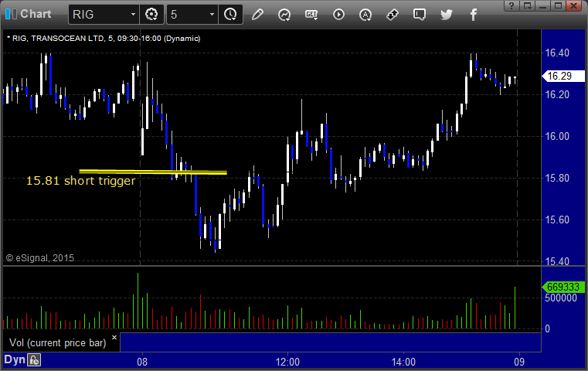Click the 15.60 price axis label
This screenshot has height=371, width=588.
click(x=557, y=220)
